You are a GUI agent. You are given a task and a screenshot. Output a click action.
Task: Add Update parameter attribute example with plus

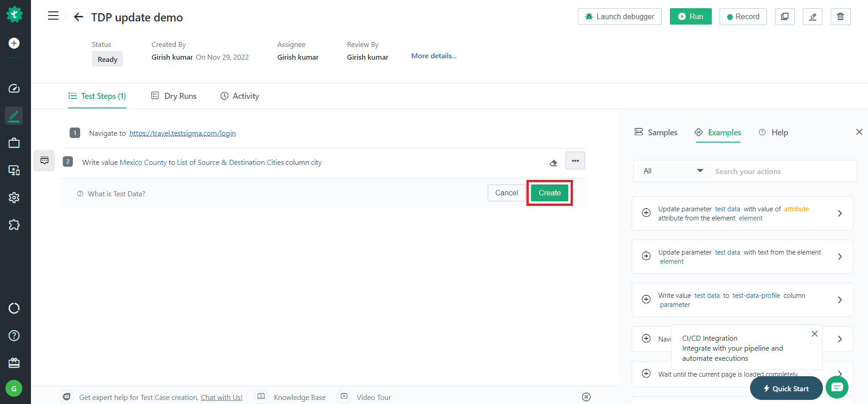[x=646, y=213]
